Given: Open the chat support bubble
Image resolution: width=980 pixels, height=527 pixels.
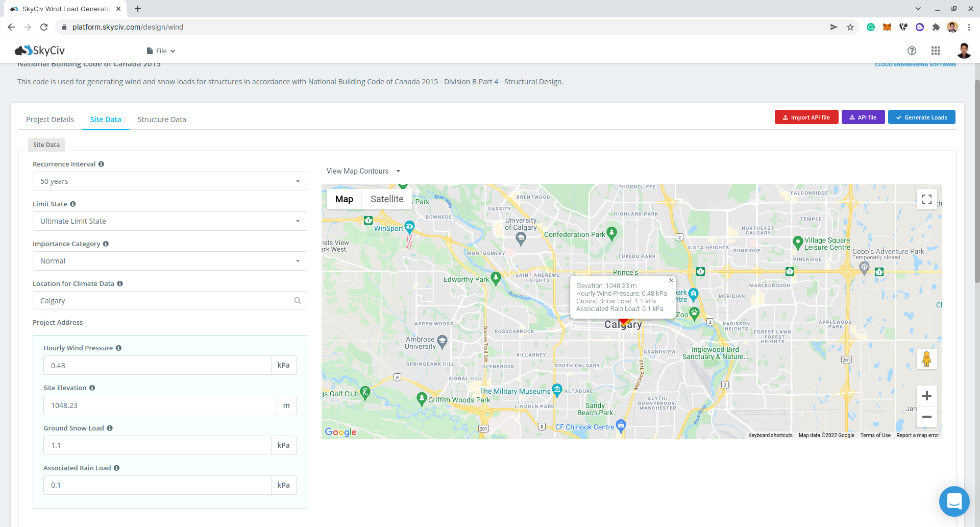Looking at the screenshot, I should coord(954,501).
